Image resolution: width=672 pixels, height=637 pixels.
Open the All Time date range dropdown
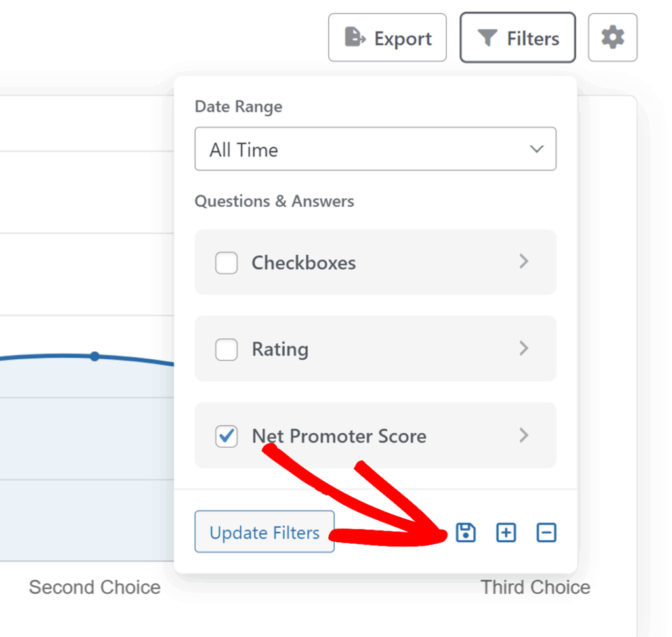coord(375,150)
